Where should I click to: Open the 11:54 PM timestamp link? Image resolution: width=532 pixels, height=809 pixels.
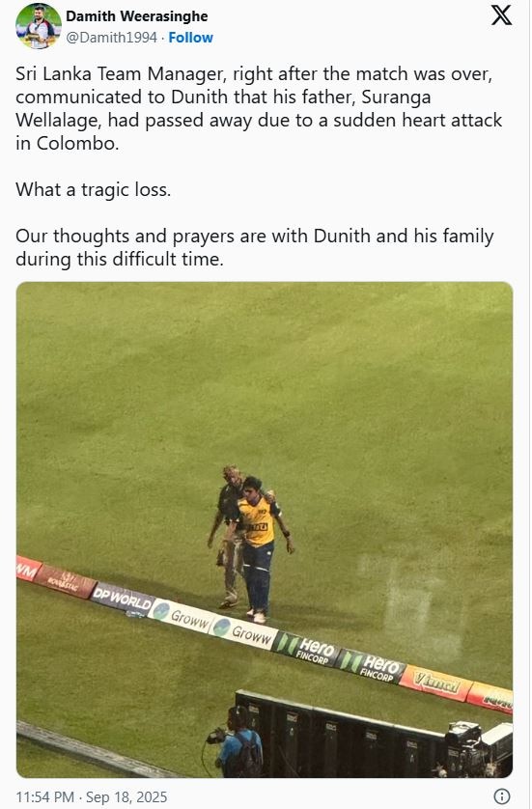44,796
